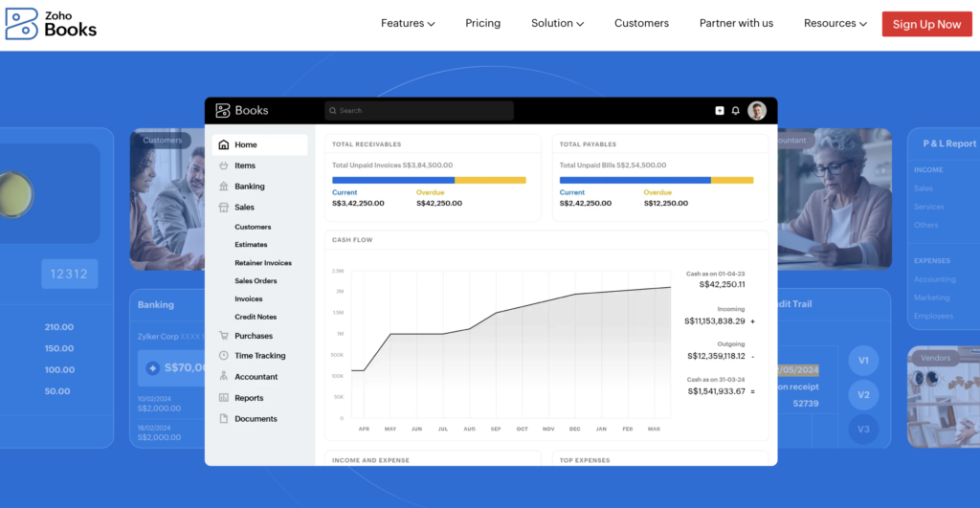The height and width of the screenshot is (508, 980).
Task: Click the Home icon in sidebar
Action: pos(224,145)
